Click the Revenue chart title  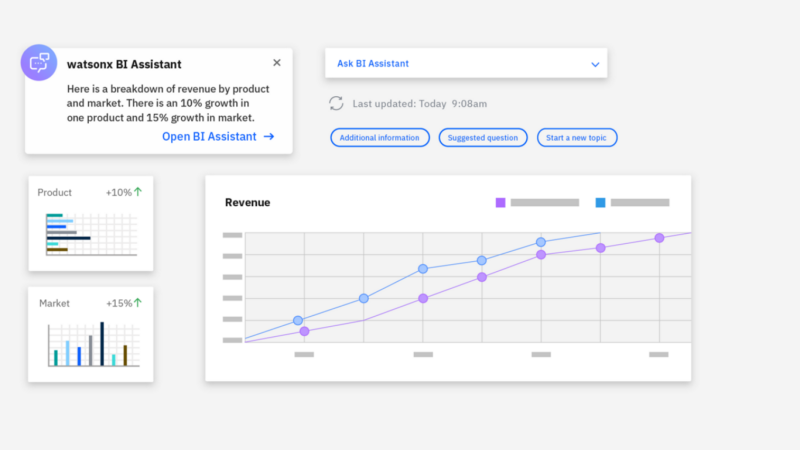coord(247,203)
